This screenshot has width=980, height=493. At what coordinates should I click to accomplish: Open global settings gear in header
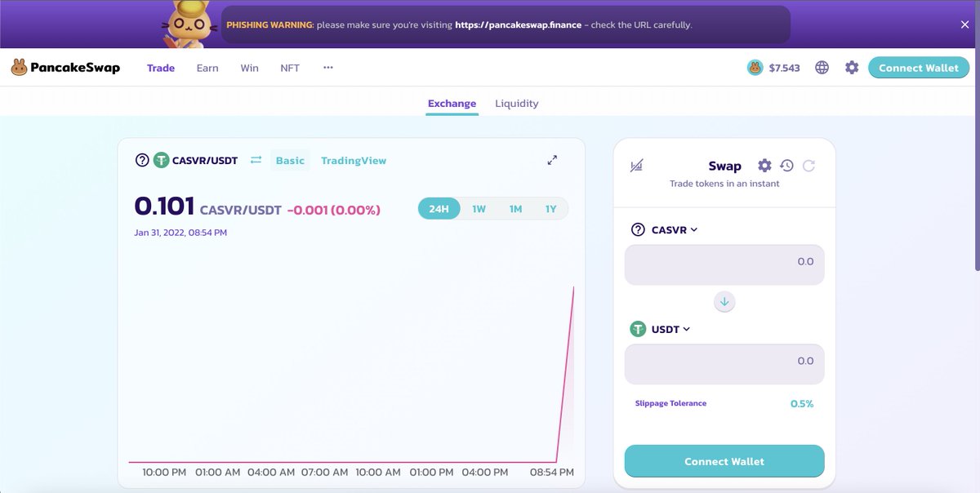point(852,68)
